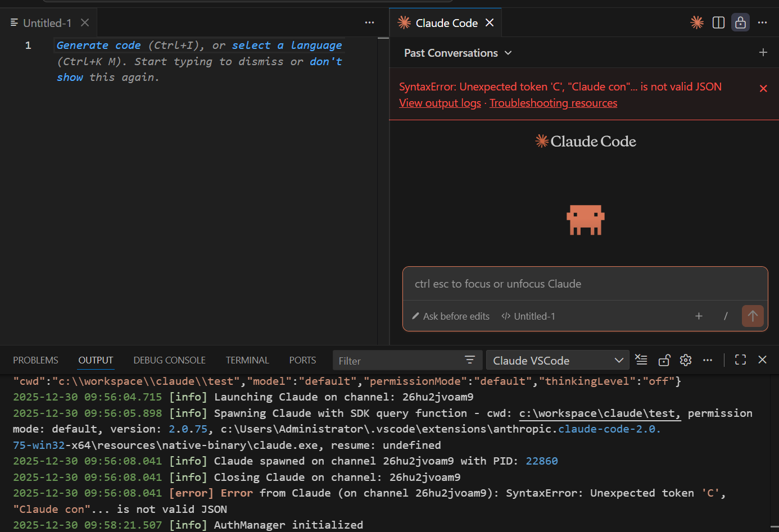Click the AuthManager initialized log line

(x=188, y=525)
